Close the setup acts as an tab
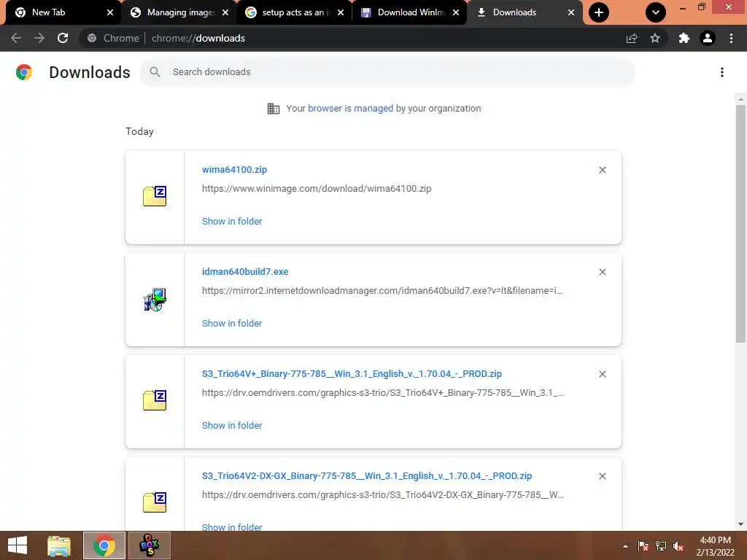Image resolution: width=747 pixels, height=560 pixels. coord(341,12)
